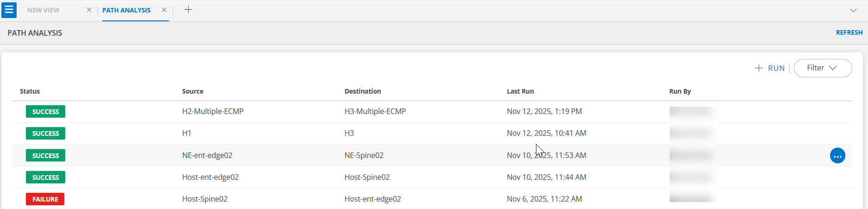Expand the top-right chevron dropdown
Viewport: 868px width, 209px height.
853,10
